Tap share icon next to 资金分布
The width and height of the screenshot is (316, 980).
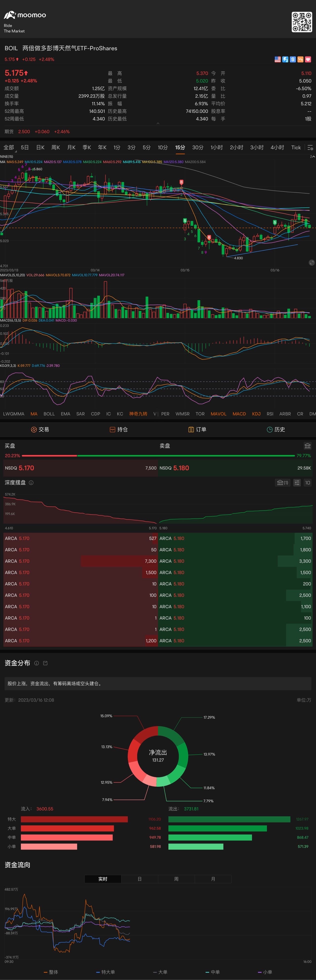coord(45,663)
